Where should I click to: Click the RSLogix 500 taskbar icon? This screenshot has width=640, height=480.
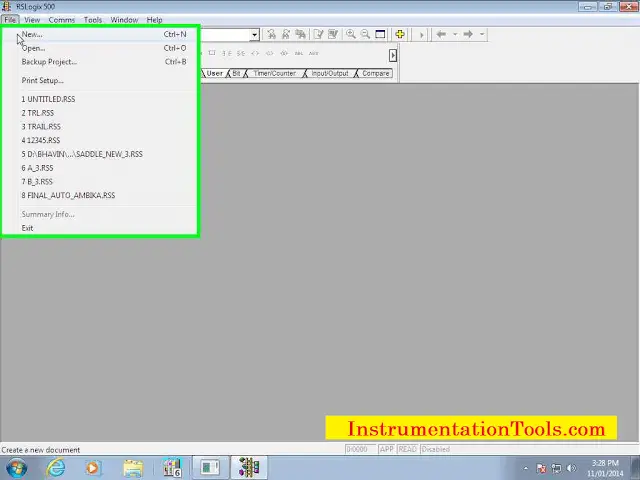249,468
